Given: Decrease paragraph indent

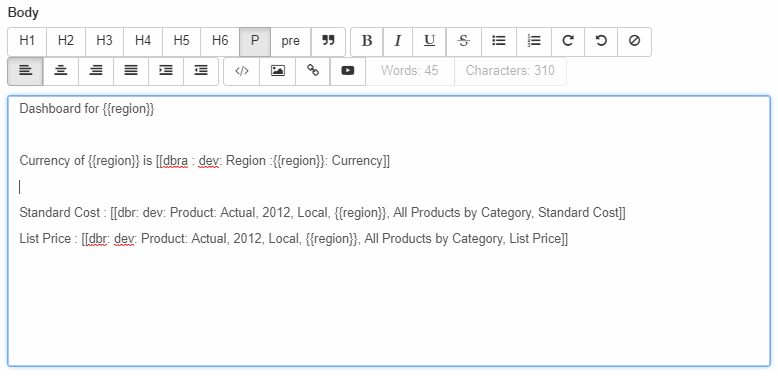Looking at the screenshot, I should tap(201, 71).
